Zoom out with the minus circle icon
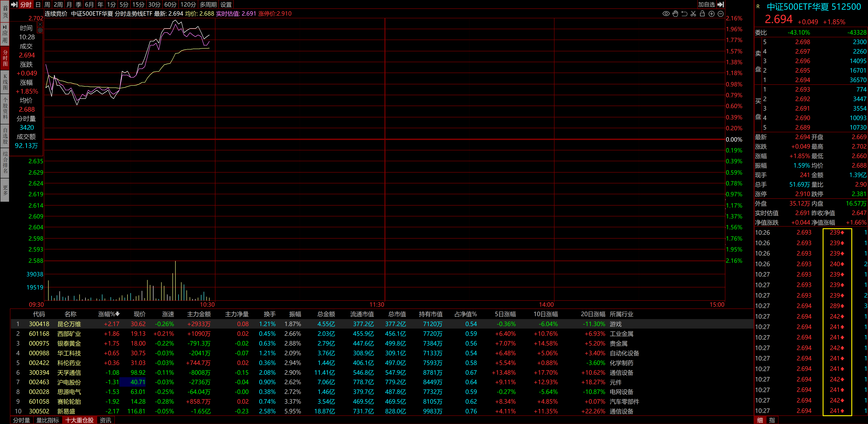The image size is (868, 424). point(720,14)
